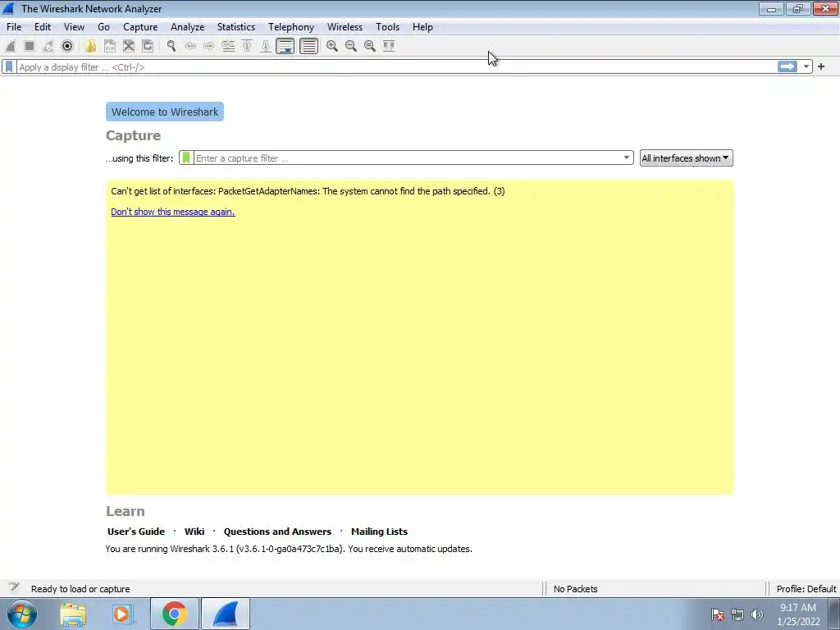This screenshot has height=630, width=840.
Task: Click Profile: Default in status bar
Action: pyautogui.click(x=806, y=589)
